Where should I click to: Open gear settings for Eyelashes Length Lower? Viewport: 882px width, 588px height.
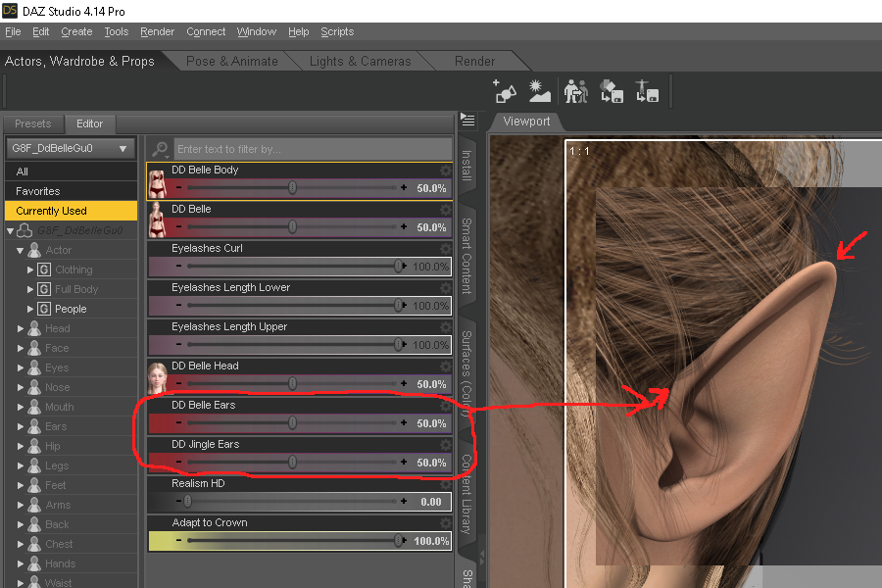pos(446,288)
